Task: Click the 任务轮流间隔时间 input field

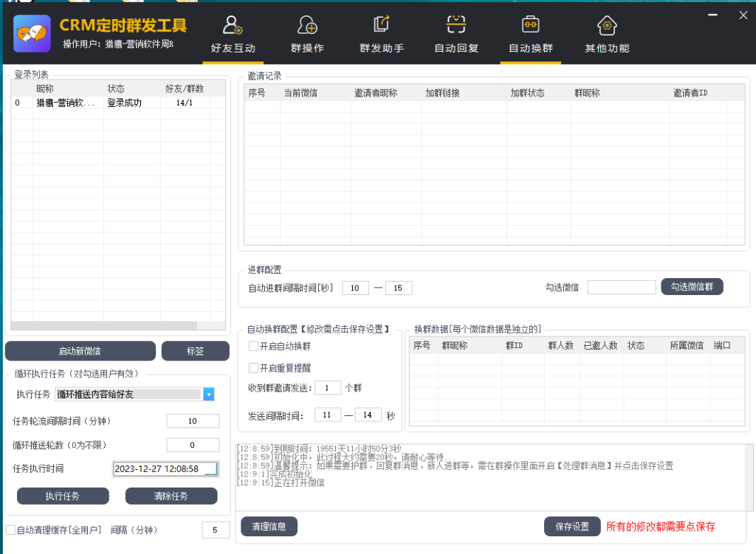Action: [x=193, y=421]
